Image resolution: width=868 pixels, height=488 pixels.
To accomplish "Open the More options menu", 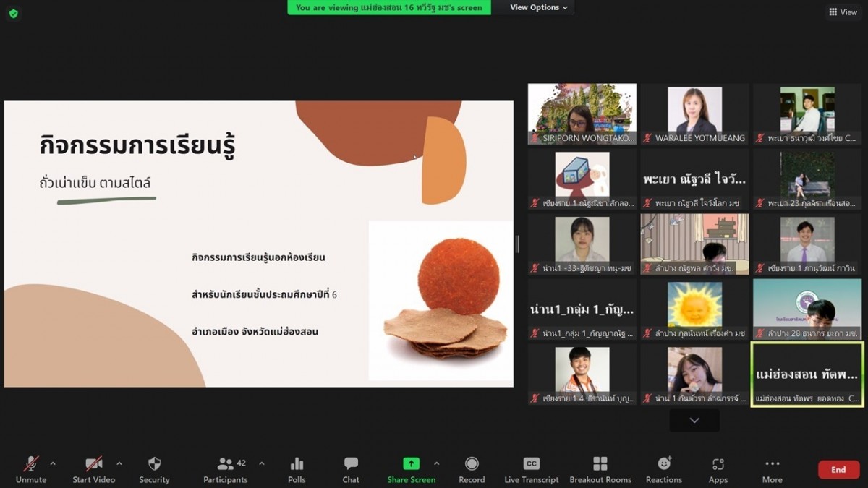I will [x=772, y=469].
